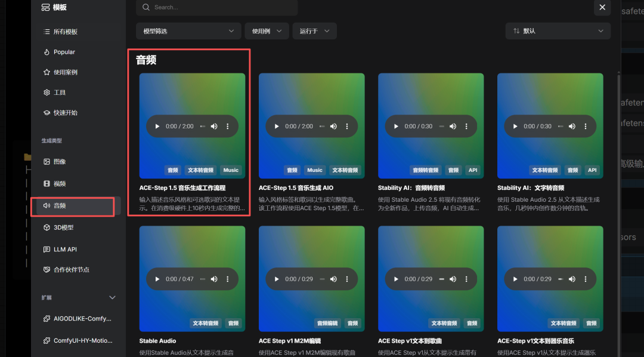Mute the ACE Step v1文本到歌曲 player
Viewport: 644px width, 357px height.
pos(453,279)
